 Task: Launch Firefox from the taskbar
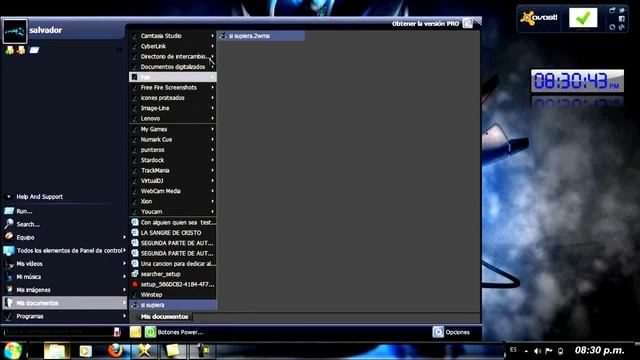pyautogui.click(x=116, y=351)
